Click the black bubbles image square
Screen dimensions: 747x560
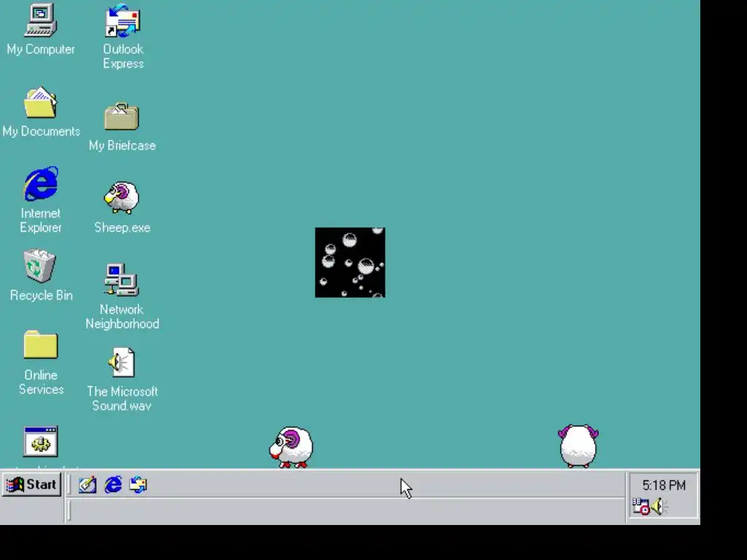pyautogui.click(x=350, y=262)
